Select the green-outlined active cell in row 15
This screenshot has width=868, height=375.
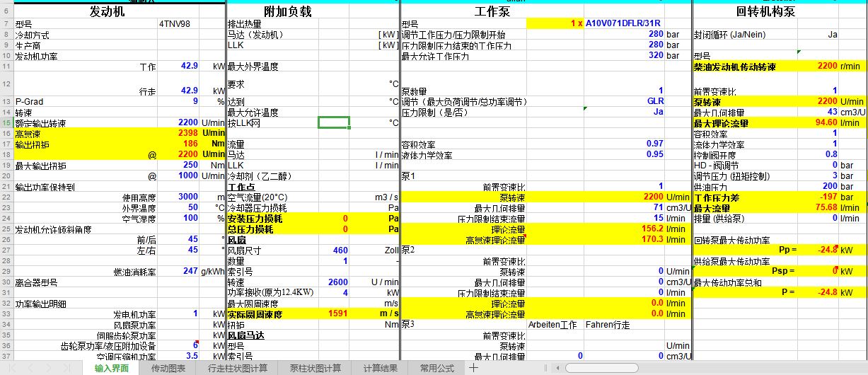[334, 122]
